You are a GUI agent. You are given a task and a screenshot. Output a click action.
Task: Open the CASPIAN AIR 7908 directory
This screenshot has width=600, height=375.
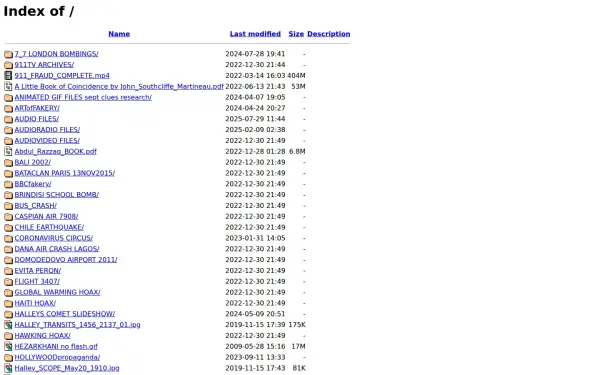(46, 217)
